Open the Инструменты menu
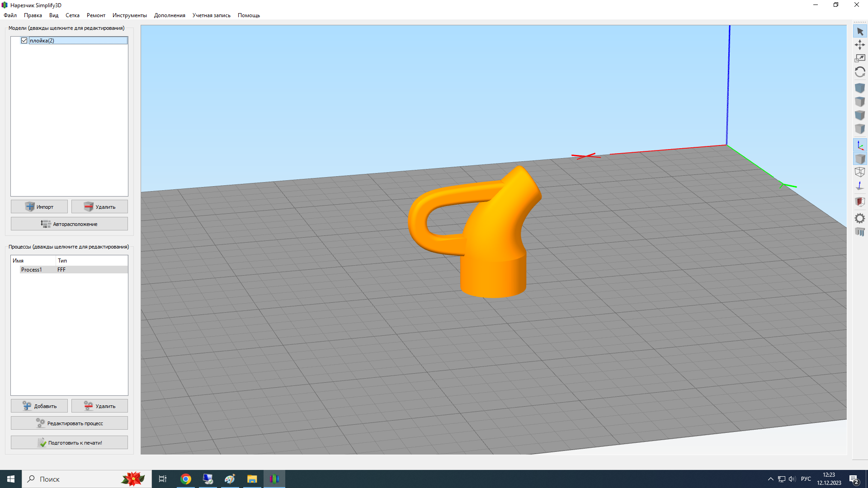This screenshot has width=868, height=488. [129, 15]
